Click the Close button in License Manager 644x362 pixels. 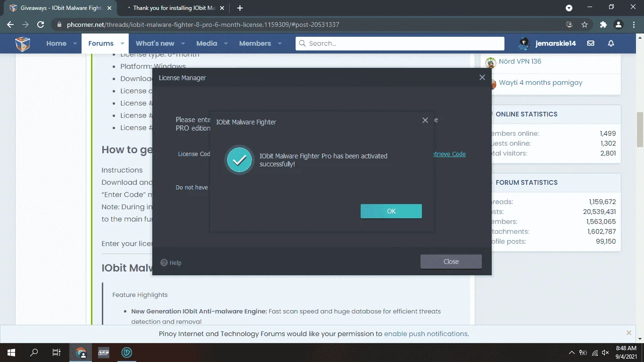451,262
